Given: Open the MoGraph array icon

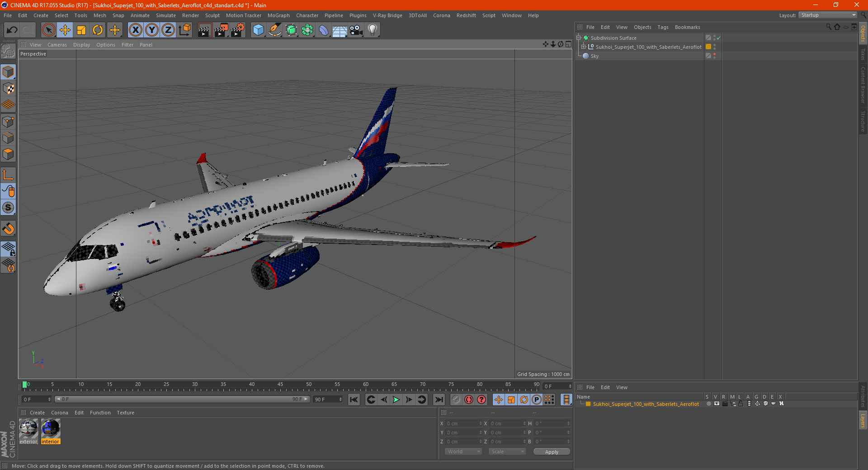Looking at the screenshot, I should (307, 30).
